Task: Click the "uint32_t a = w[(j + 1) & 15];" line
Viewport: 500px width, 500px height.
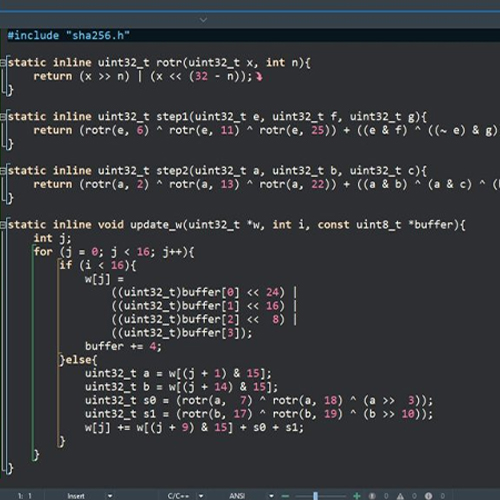Action: (178, 373)
